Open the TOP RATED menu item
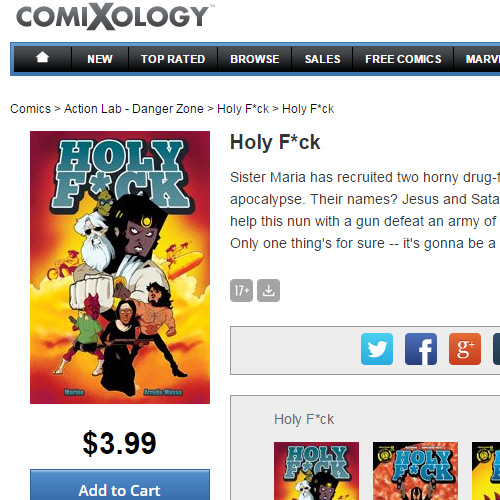Image resolution: width=500 pixels, height=500 pixels. tap(173, 59)
